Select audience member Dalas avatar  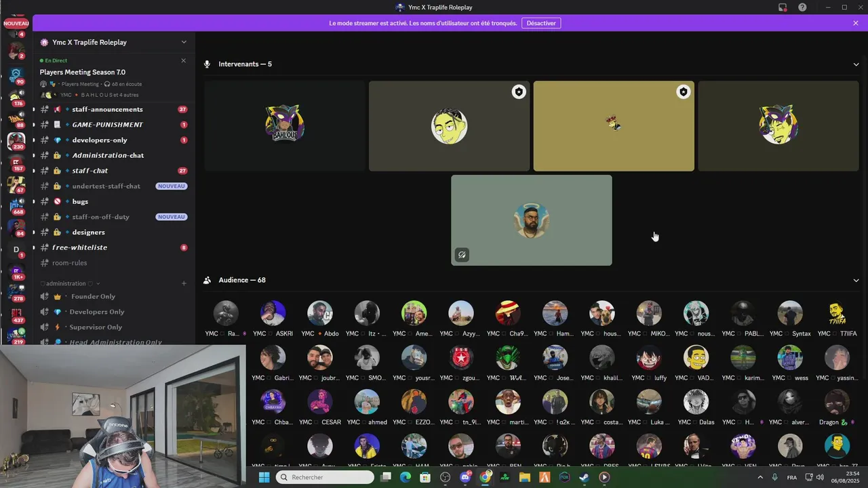[x=696, y=402]
